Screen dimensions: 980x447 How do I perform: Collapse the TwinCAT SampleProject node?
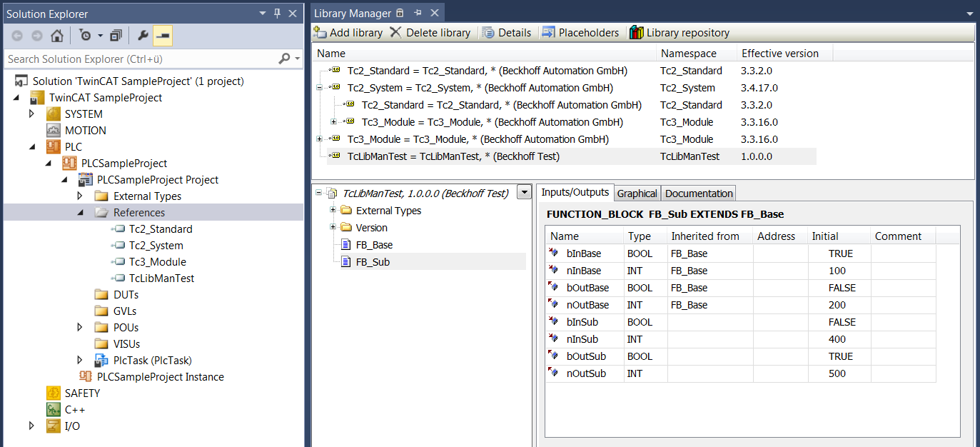coord(17,98)
